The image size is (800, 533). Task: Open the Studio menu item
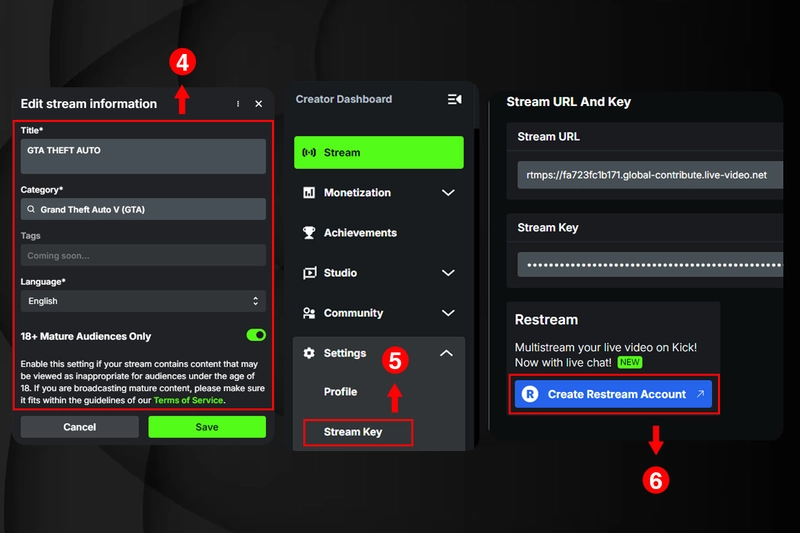[x=379, y=273]
